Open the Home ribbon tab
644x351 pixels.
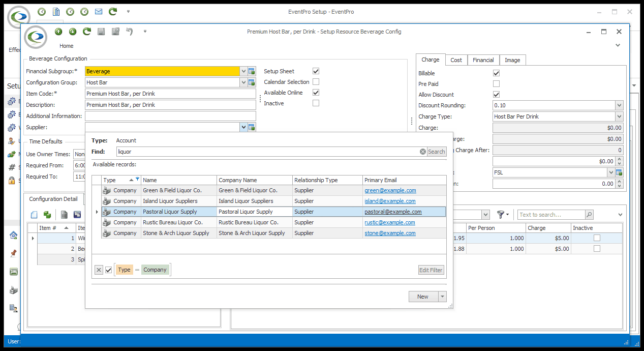67,46
